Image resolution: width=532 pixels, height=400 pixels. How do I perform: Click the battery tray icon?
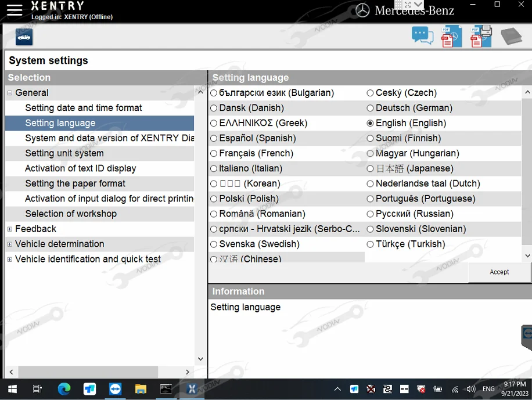pyautogui.click(x=438, y=389)
